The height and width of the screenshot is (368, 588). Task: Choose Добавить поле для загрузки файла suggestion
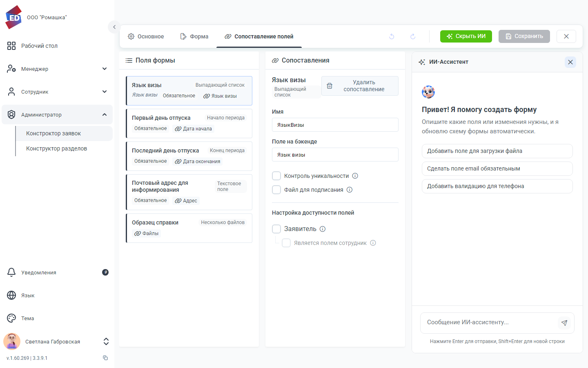[497, 151]
